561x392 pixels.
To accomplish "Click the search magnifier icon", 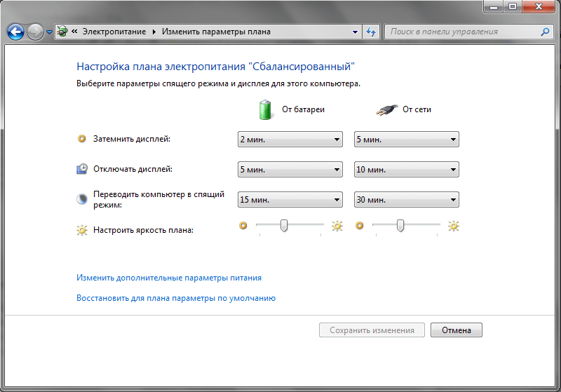I will 545,32.
